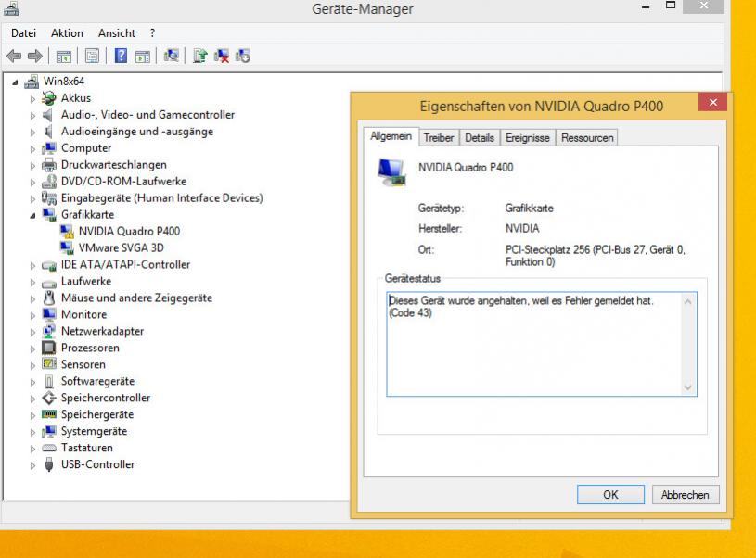Select the Mäuse und andere Zeigegeräte icon
The image size is (756, 558).
48,298
